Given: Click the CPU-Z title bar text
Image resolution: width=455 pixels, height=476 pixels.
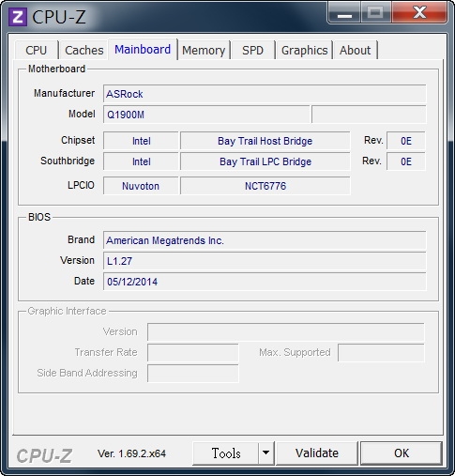Looking at the screenshot, I should coord(59,17).
